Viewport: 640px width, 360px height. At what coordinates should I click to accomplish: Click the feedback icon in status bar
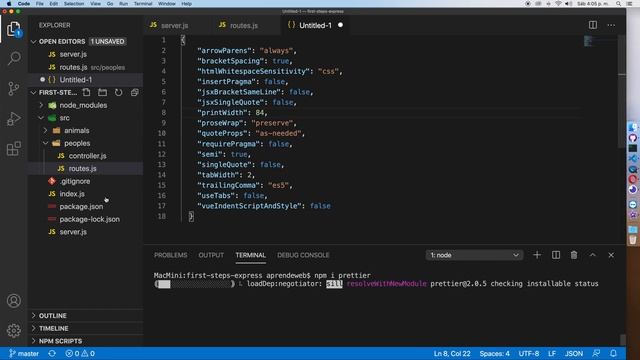pyautogui.click(x=596, y=353)
